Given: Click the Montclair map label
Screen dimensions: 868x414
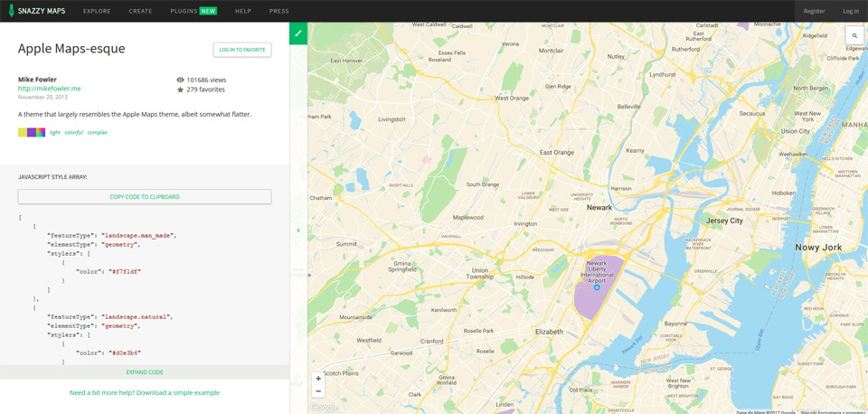Looking at the screenshot, I should tap(551, 51).
